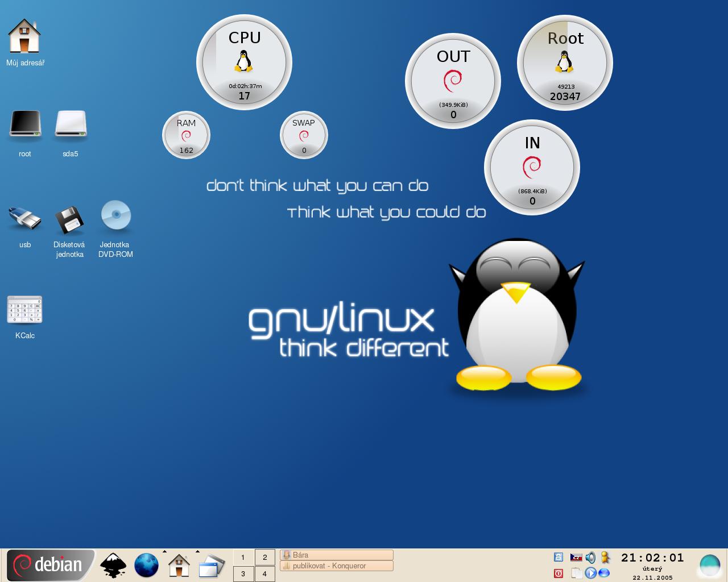This screenshot has height=582, width=728.
Task: Click the blue play button tray icon
Action: [590, 573]
